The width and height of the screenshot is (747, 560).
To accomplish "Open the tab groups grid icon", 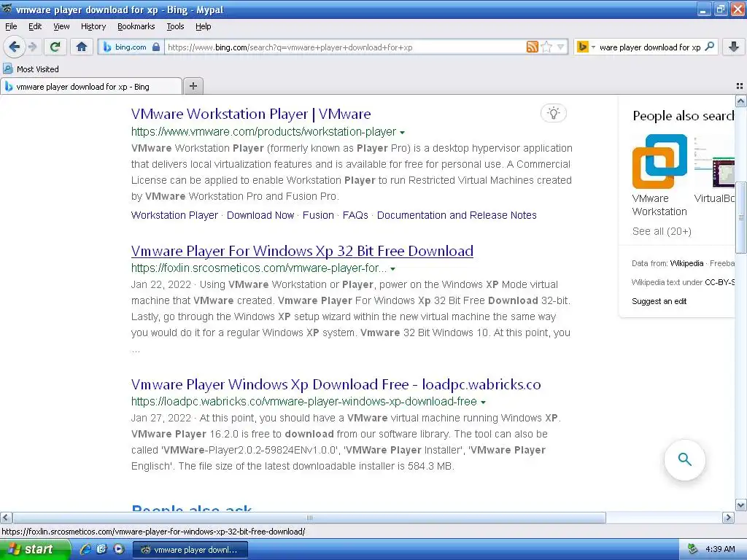I will click(x=740, y=86).
